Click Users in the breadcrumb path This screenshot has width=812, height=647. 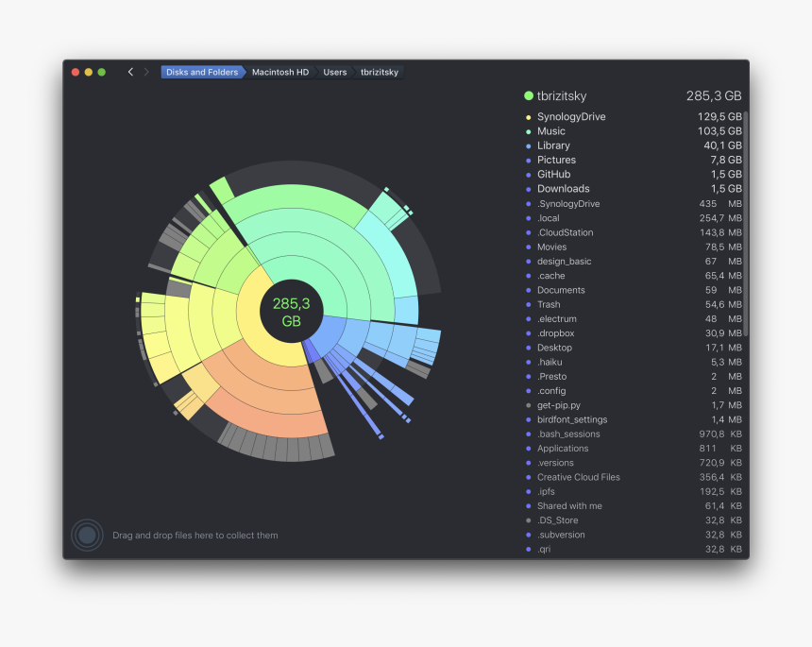pos(334,71)
